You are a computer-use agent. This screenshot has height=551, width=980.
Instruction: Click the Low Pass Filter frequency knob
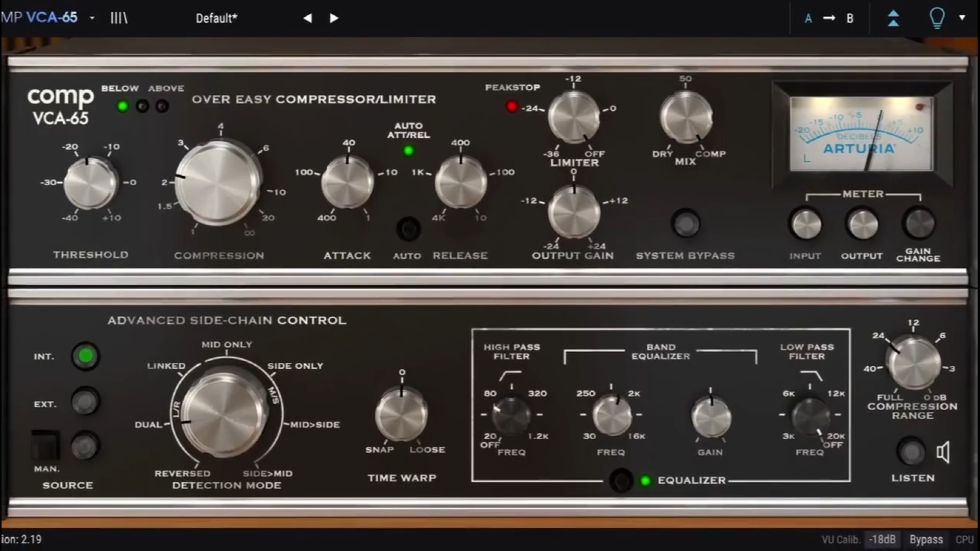(x=810, y=416)
